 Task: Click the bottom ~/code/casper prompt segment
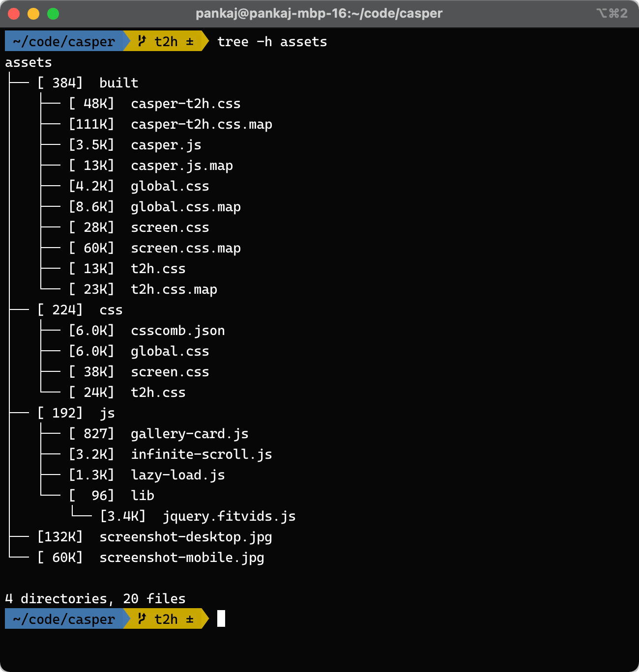click(64, 619)
